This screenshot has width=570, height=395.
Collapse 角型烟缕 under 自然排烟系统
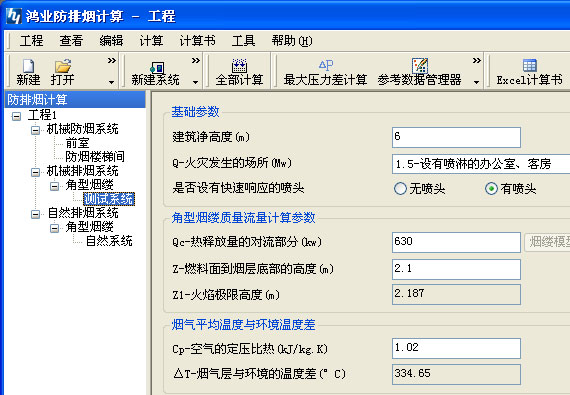pyautogui.click(x=54, y=228)
